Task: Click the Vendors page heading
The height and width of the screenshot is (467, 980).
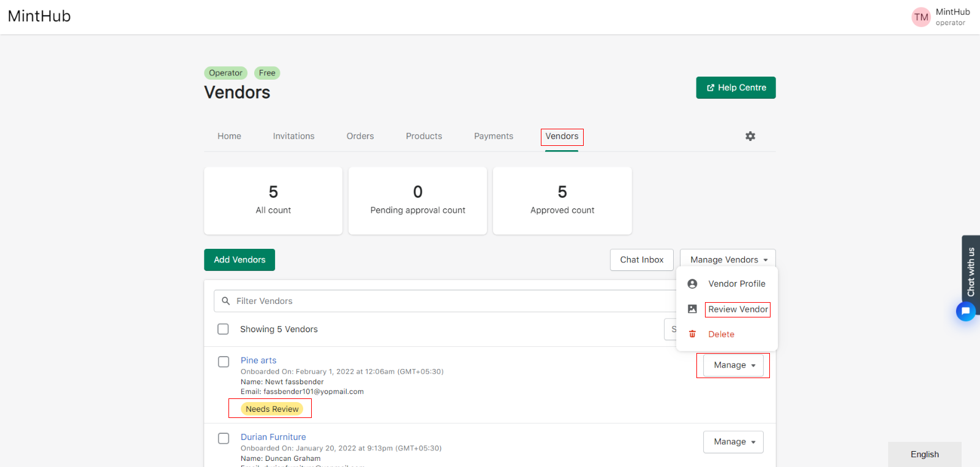Action: click(x=237, y=92)
